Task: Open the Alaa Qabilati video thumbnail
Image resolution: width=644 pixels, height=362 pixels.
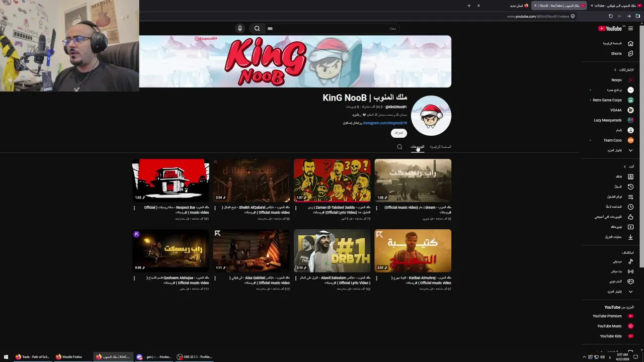Action: (252, 250)
